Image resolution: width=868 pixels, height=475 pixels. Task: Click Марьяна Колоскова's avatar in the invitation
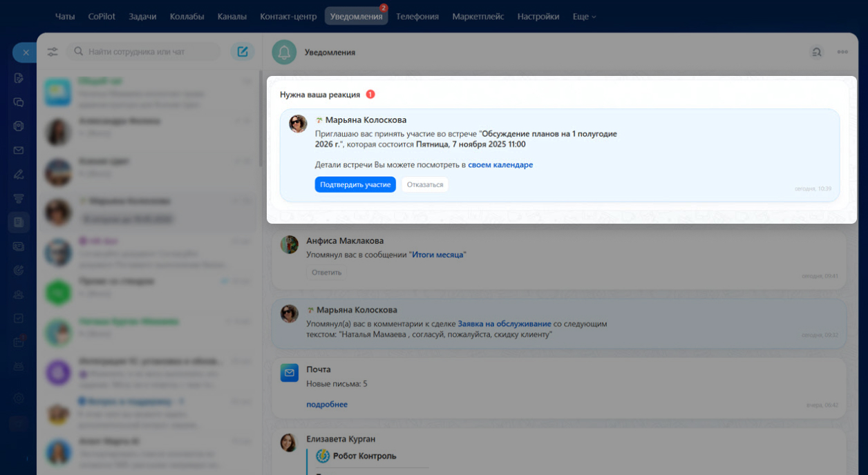[x=298, y=124]
